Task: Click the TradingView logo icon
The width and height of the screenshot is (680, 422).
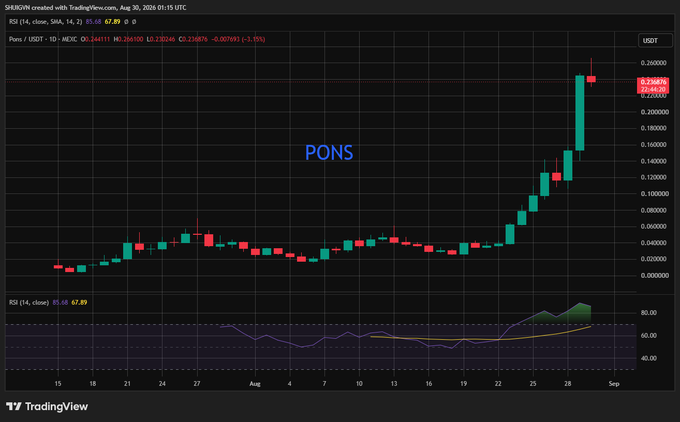Action: coord(13,406)
